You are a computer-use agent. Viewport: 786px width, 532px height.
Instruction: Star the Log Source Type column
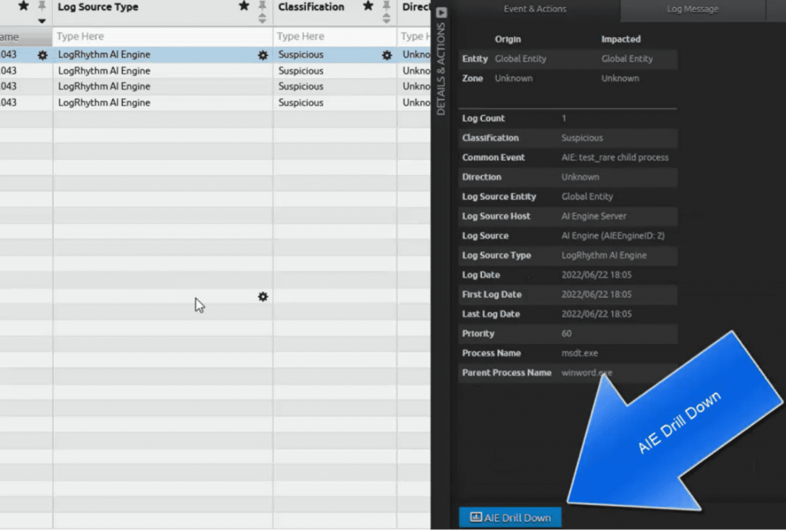click(243, 6)
